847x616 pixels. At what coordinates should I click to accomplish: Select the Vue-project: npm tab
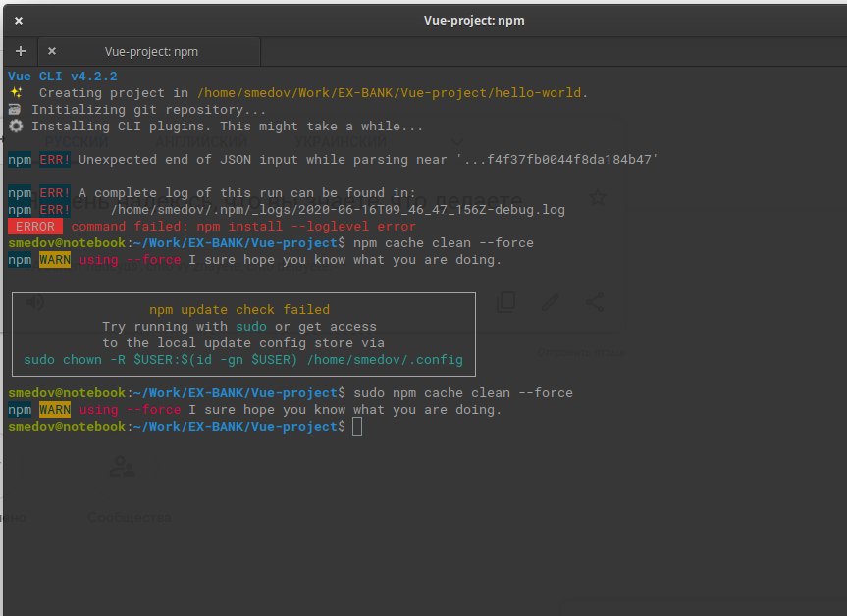pyautogui.click(x=149, y=52)
